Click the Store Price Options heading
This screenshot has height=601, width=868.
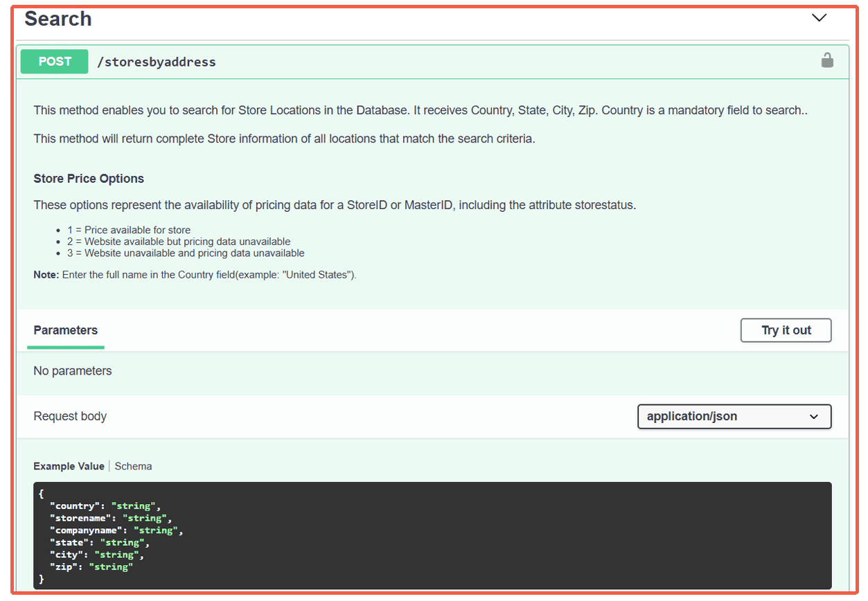[x=89, y=179]
